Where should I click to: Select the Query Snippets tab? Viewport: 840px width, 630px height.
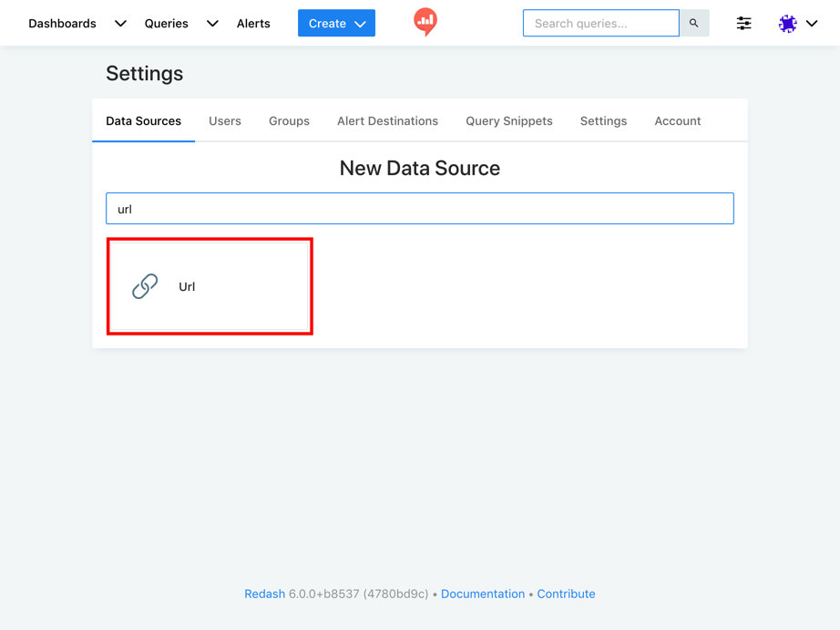point(508,121)
